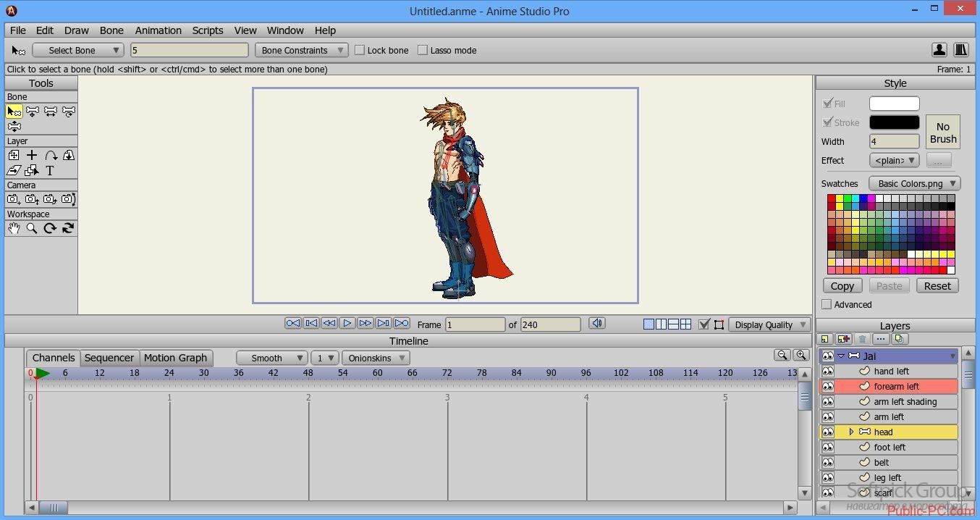Click the No Brush button
Screen dimensions: 980x520
click(943, 133)
